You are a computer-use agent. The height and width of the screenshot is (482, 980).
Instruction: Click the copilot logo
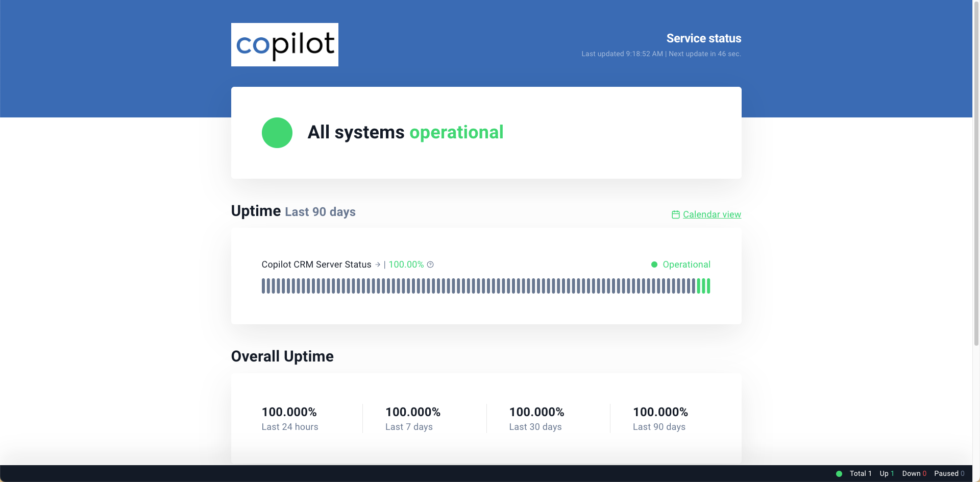[x=284, y=44]
